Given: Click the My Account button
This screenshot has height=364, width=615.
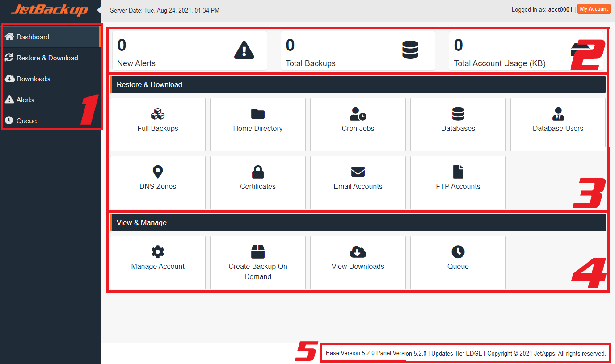Looking at the screenshot, I should click(x=594, y=9).
